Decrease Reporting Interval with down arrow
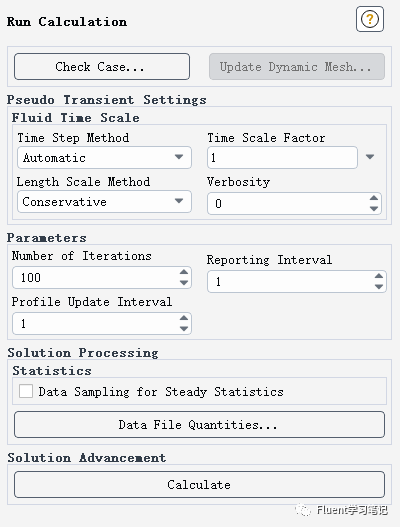 pos(379,287)
